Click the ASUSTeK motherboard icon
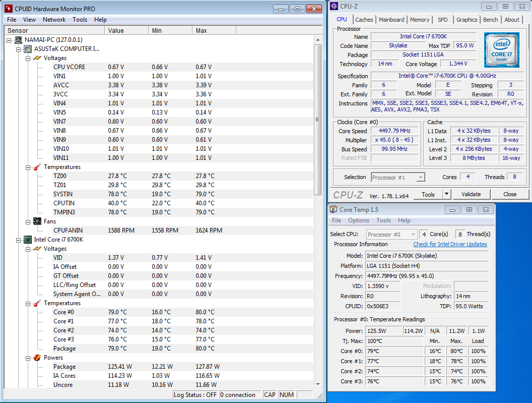 click(28, 49)
